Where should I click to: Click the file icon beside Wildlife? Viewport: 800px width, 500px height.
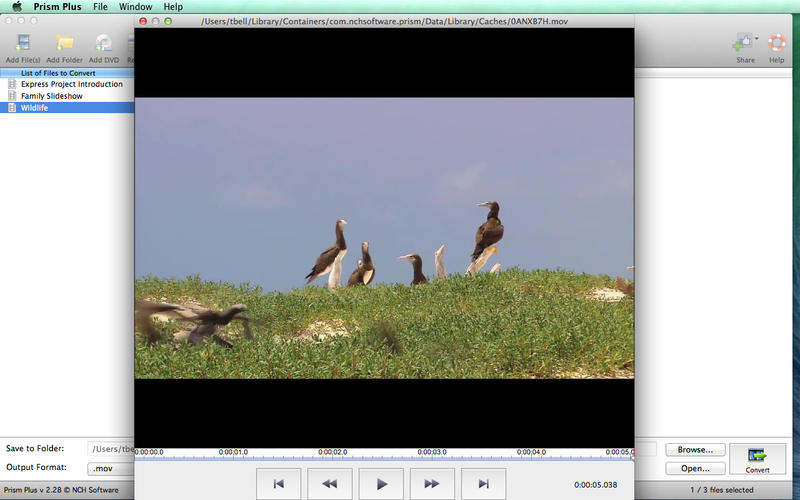[x=12, y=108]
